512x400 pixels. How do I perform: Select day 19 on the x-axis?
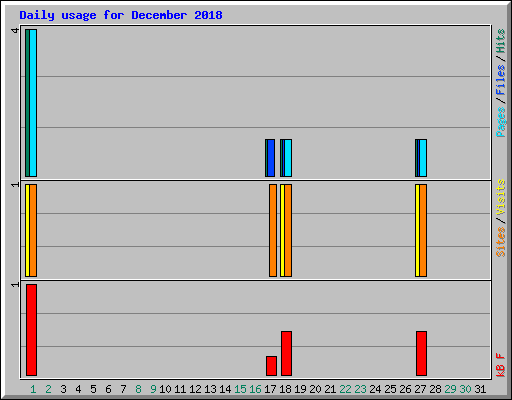[300, 389]
